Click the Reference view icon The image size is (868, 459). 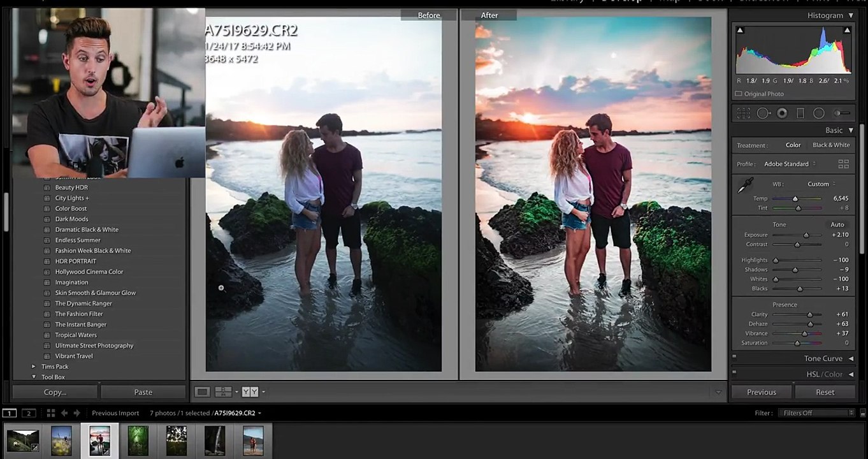tap(223, 392)
